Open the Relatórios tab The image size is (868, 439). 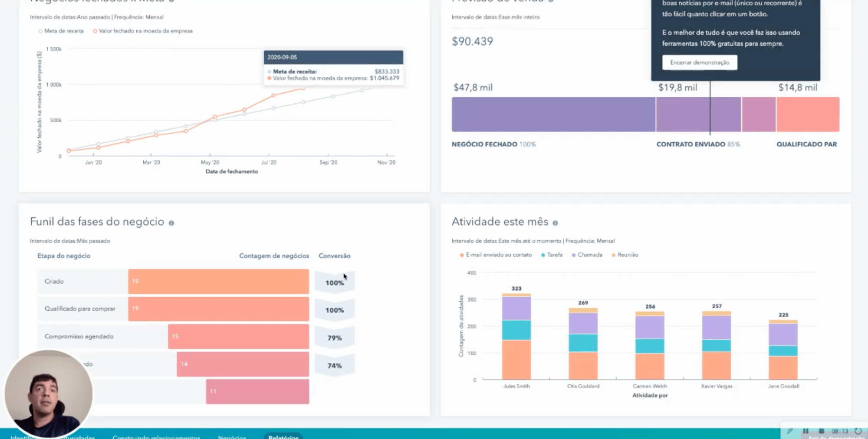click(283, 436)
